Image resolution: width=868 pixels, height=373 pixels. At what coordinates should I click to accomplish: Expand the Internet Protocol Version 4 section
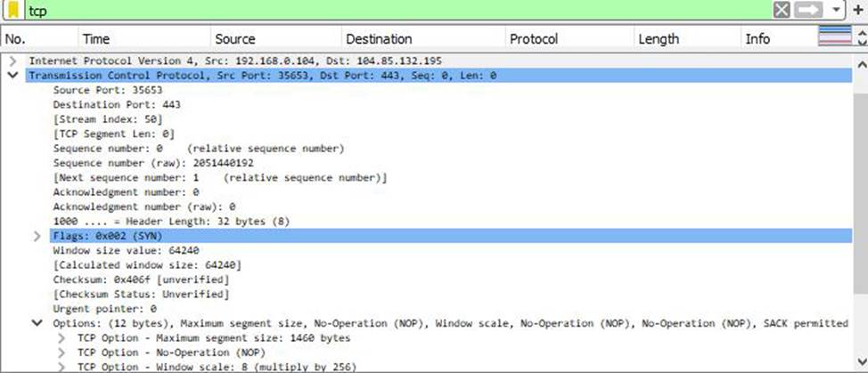tap(12, 61)
